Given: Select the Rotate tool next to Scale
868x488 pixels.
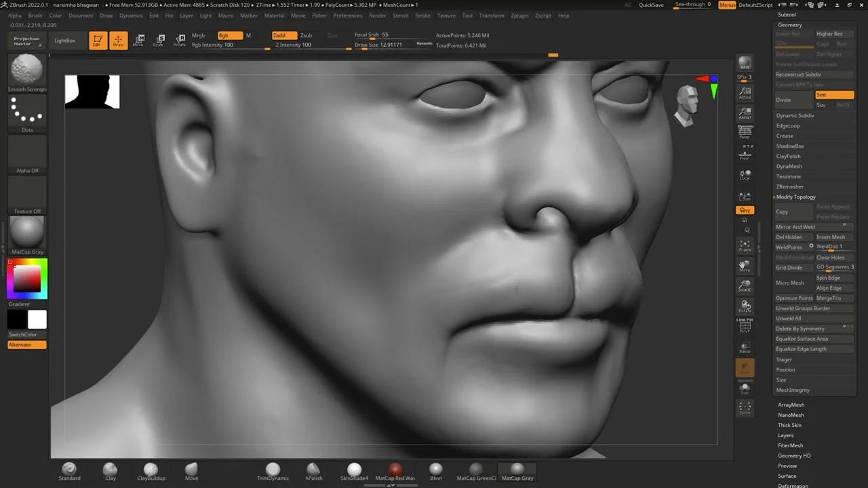Looking at the screenshot, I should [x=180, y=41].
